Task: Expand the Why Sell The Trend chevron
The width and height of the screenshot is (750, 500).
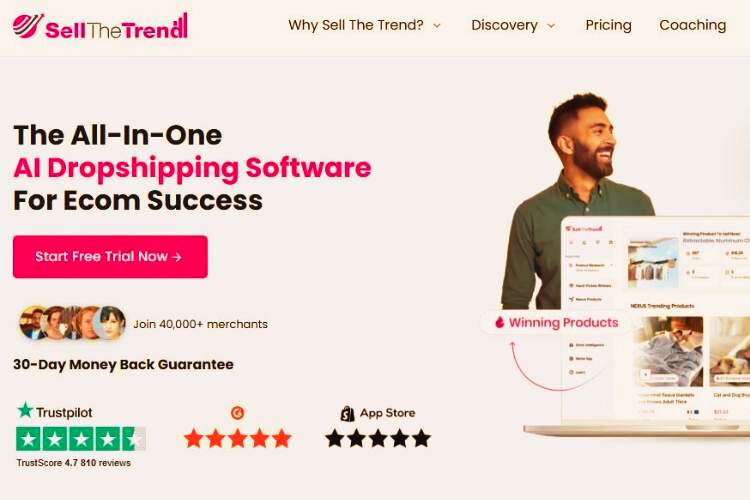Action: click(437, 25)
